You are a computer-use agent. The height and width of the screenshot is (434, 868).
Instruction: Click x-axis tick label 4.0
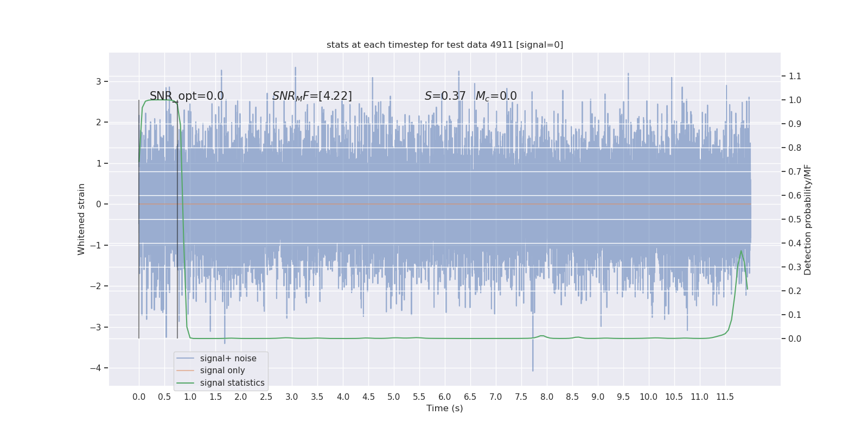click(x=343, y=397)
